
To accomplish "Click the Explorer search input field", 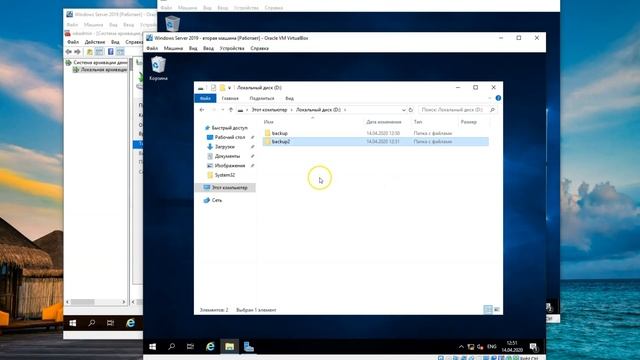I will pyautogui.click(x=452, y=110).
